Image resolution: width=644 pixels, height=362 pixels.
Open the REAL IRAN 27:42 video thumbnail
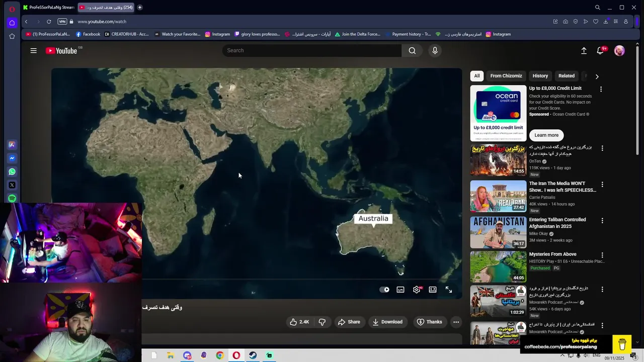[x=498, y=196]
